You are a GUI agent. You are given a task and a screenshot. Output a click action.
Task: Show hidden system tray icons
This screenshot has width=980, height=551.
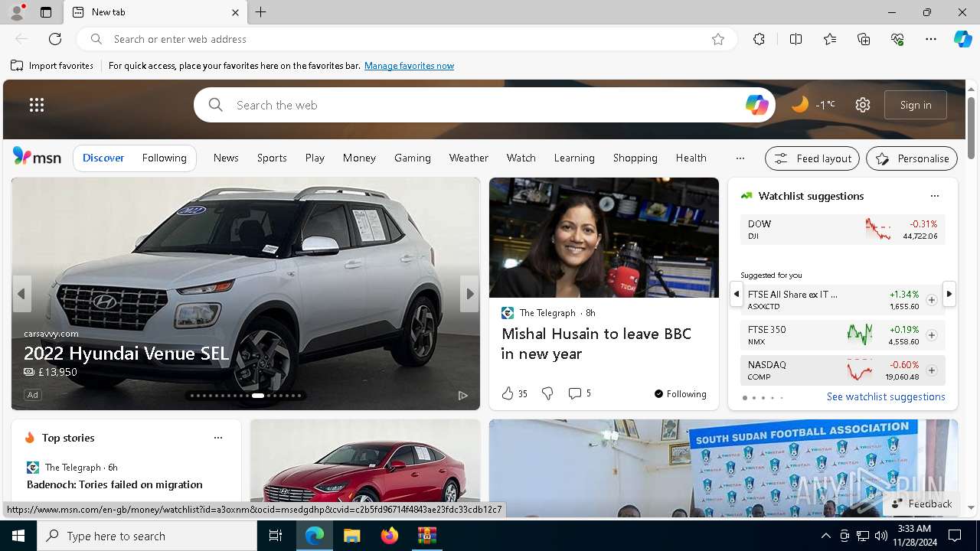825,536
